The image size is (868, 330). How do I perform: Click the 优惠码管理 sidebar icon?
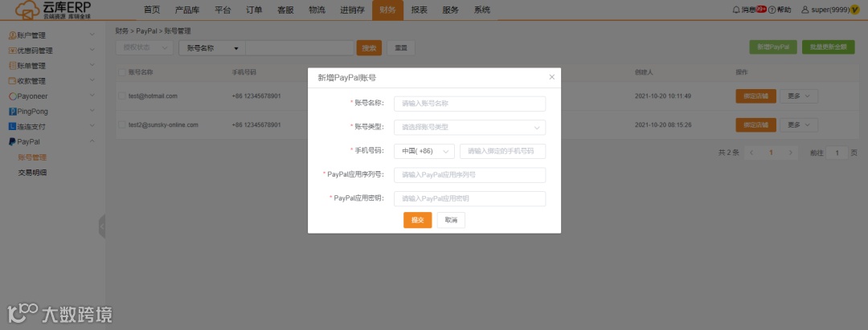pos(12,51)
